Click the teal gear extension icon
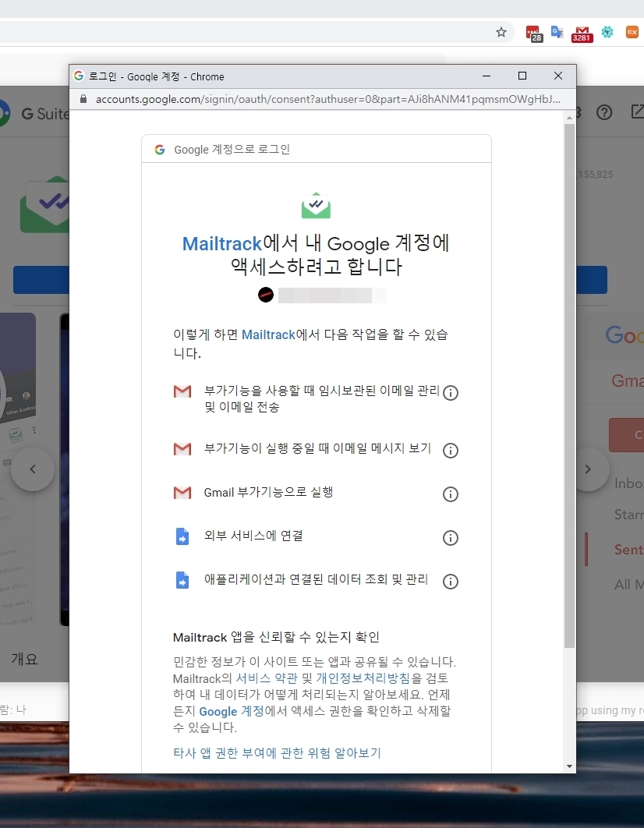644x828 pixels. (x=607, y=32)
